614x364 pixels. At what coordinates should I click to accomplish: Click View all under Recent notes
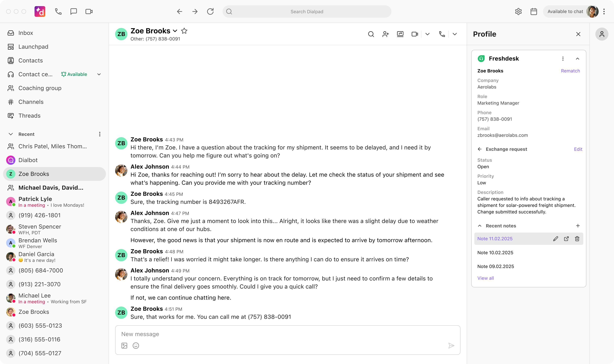point(485,278)
